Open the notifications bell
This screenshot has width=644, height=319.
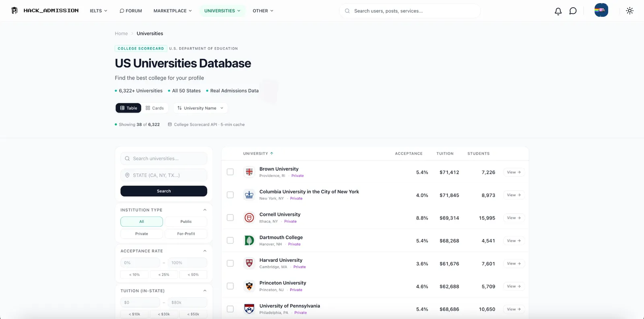coord(558,11)
